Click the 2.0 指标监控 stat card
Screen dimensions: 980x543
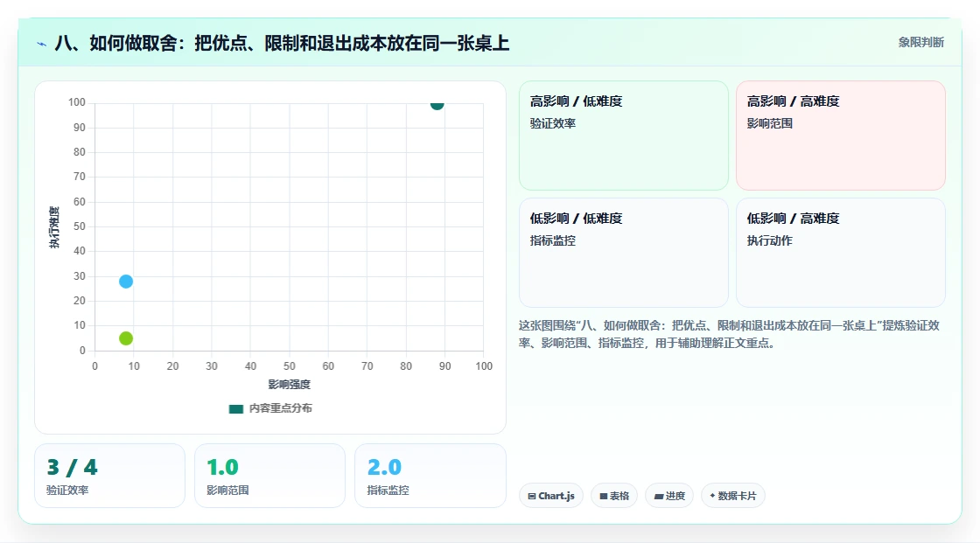430,476
